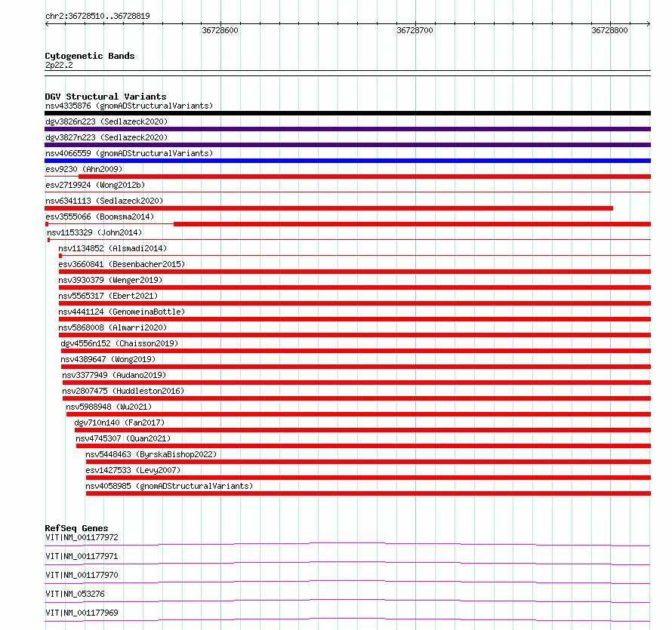Click the 36728600 ruler position label
The width and height of the screenshot is (672, 630).
[220, 30]
